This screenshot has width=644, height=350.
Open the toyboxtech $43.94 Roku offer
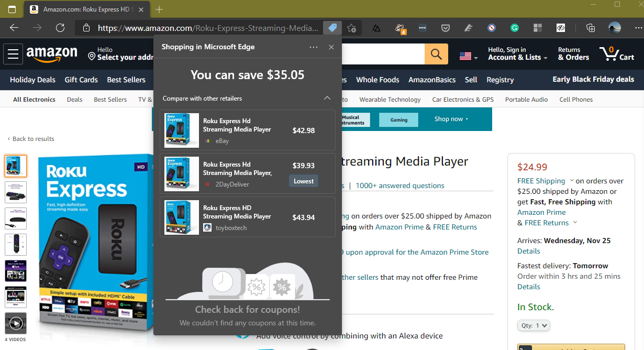[248, 217]
